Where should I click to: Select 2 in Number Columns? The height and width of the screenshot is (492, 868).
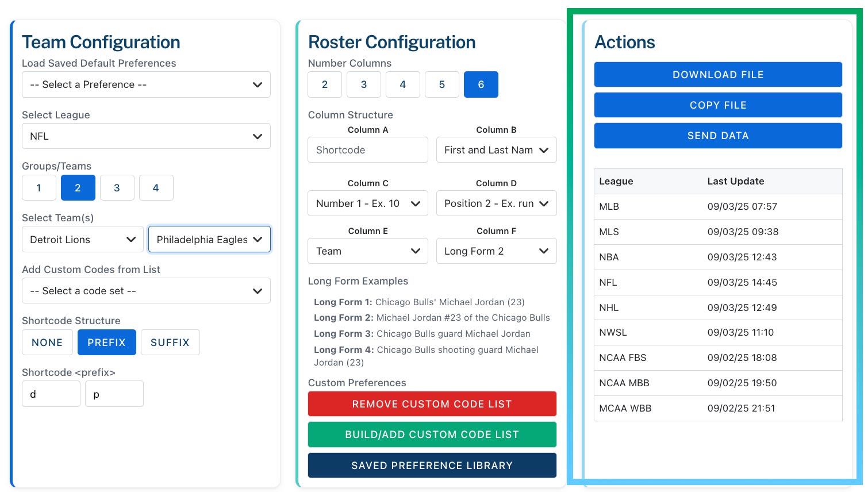(324, 84)
